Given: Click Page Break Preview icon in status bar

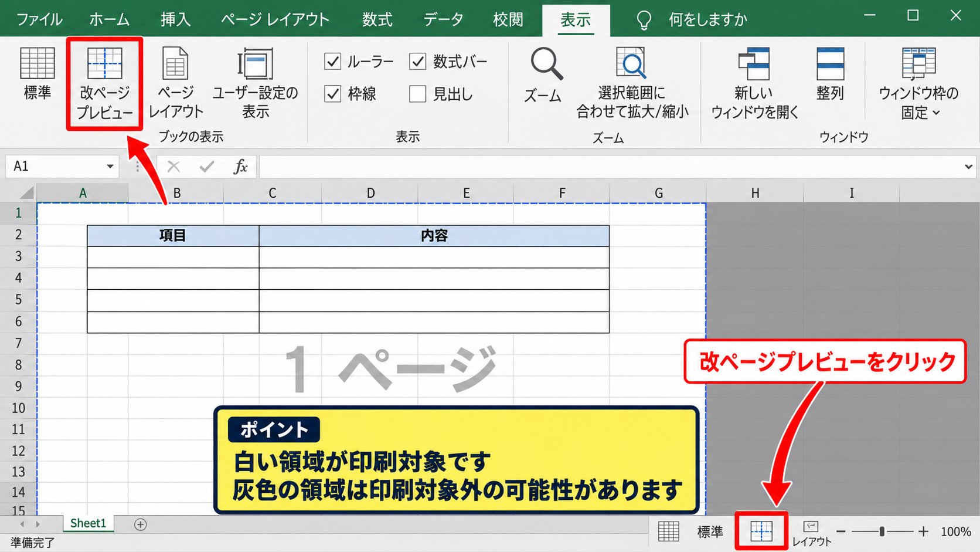Looking at the screenshot, I should 761,531.
